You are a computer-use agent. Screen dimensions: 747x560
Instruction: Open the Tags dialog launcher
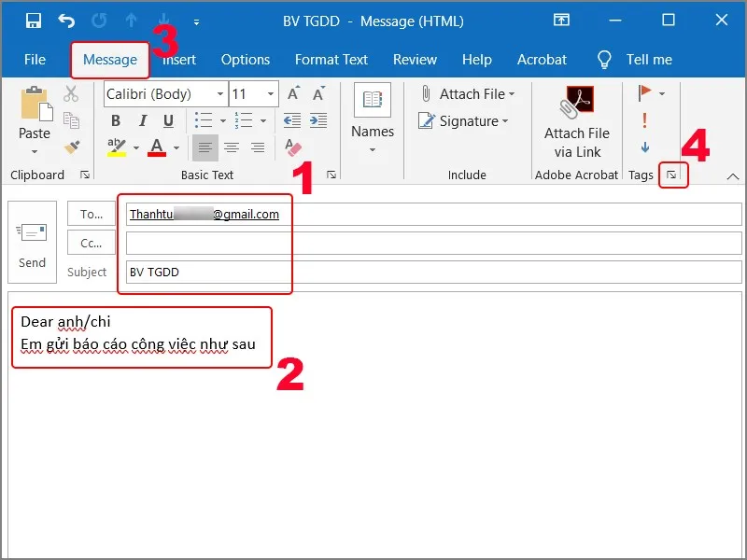coord(671,175)
